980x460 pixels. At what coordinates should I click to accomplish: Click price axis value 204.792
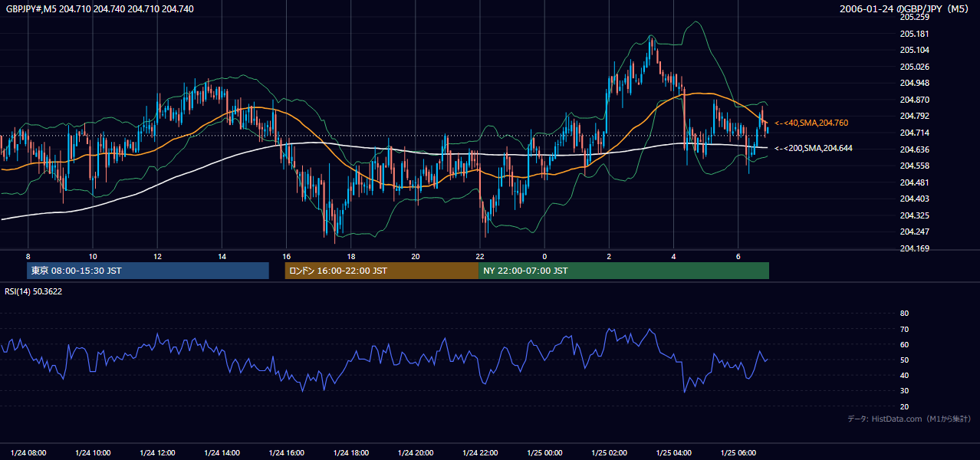click(914, 117)
